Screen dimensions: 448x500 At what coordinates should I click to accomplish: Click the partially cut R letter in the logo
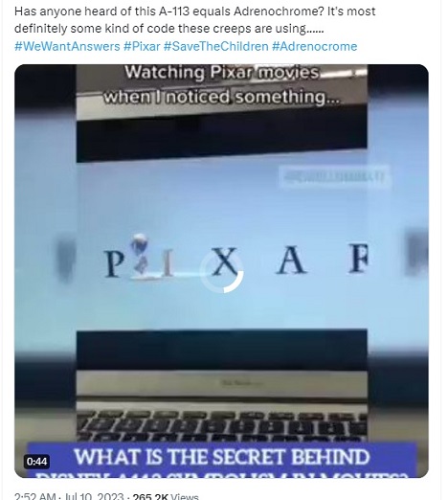[x=358, y=258]
